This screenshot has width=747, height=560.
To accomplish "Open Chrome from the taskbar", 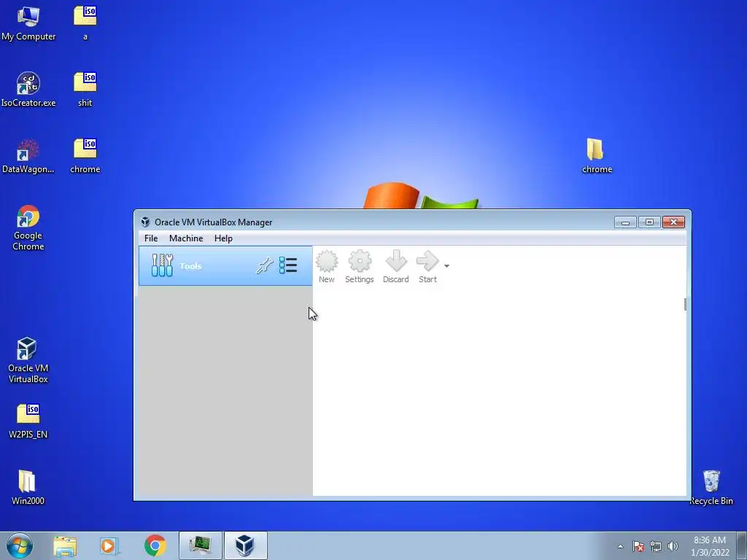I will coord(155,545).
